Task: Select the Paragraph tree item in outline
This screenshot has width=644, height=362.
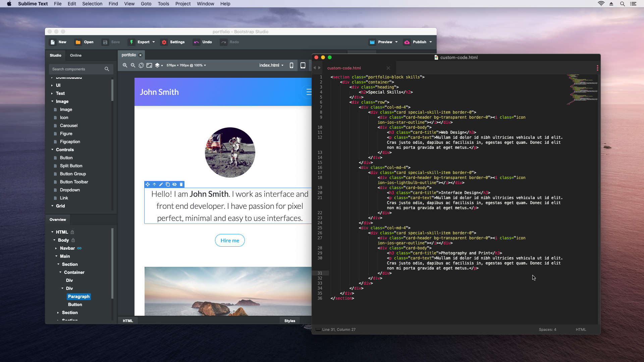Action: tap(79, 296)
